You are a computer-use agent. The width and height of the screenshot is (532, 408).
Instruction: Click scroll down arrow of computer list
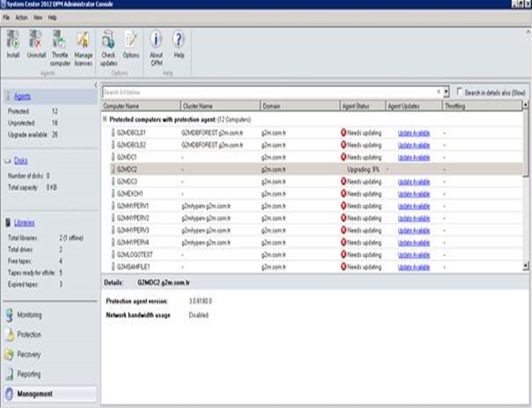click(526, 266)
